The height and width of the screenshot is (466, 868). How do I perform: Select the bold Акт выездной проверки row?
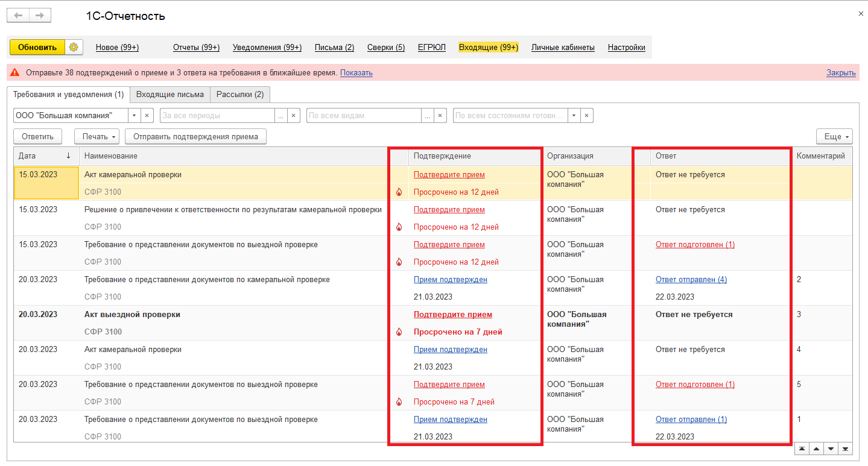433,323
